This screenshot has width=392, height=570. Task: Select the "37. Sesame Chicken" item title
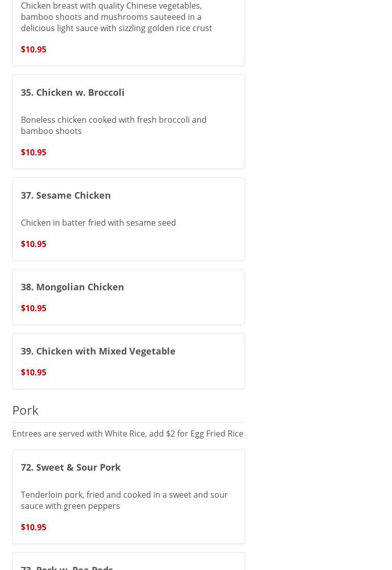tap(66, 195)
